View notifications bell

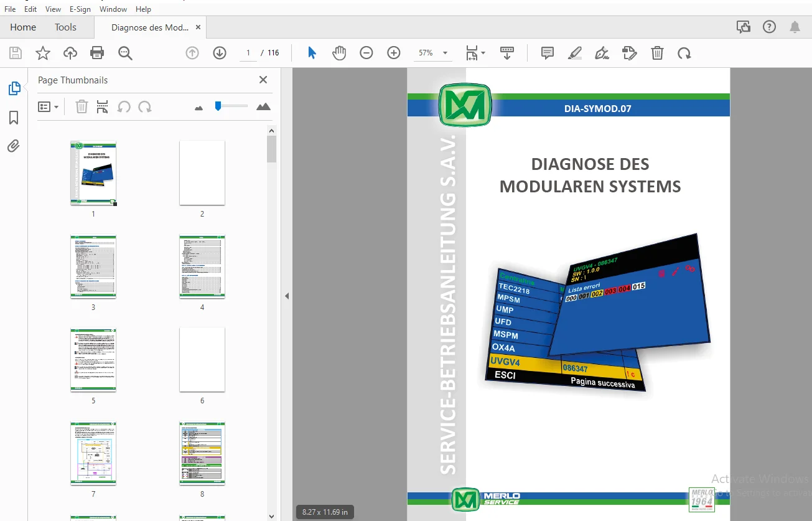[x=795, y=27]
